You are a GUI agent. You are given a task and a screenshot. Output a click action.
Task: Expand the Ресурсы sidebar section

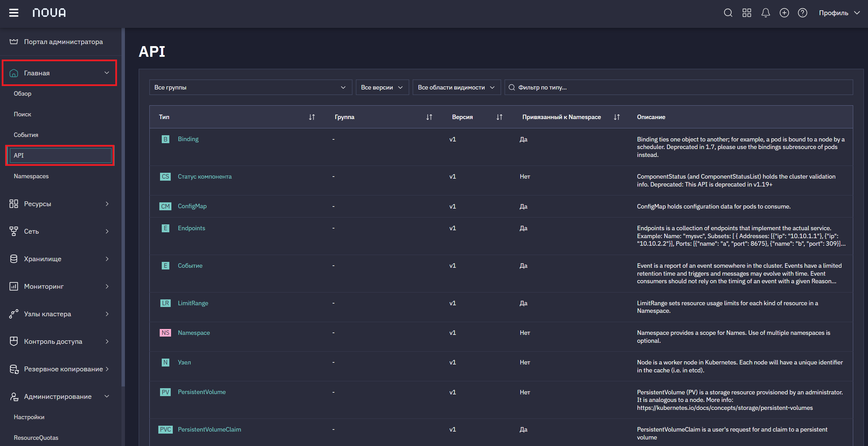point(59,204)
